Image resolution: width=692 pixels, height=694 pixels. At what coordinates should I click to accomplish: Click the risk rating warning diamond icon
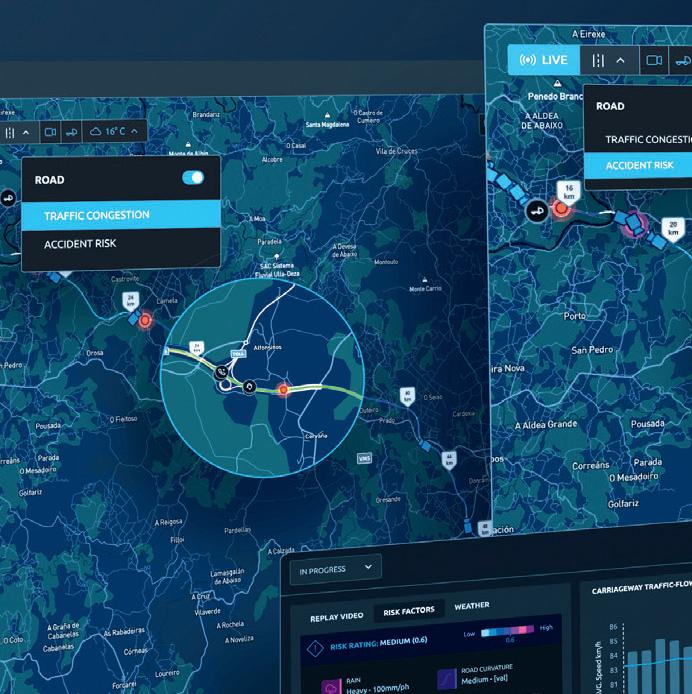pyautogui.click(x=315, y=649)
